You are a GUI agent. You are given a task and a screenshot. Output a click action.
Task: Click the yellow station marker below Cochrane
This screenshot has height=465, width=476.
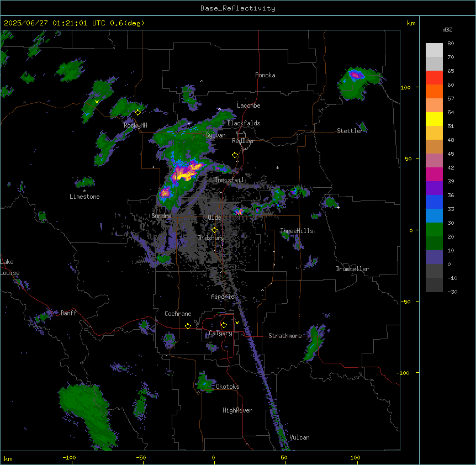click(188, 326)
